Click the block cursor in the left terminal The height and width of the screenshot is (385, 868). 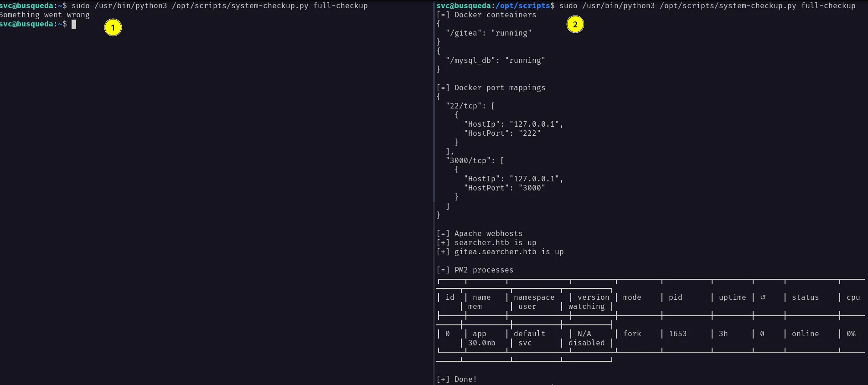[74, 24]
